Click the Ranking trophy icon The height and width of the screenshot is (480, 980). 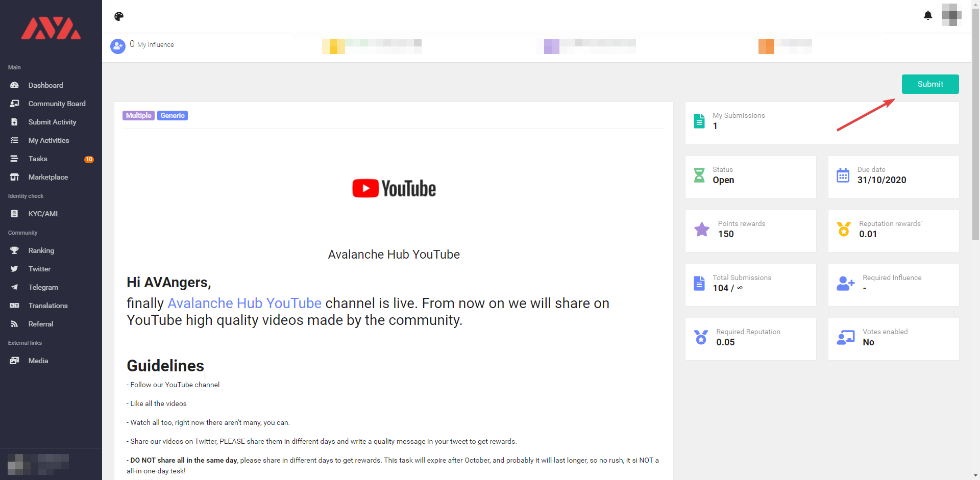14,250
